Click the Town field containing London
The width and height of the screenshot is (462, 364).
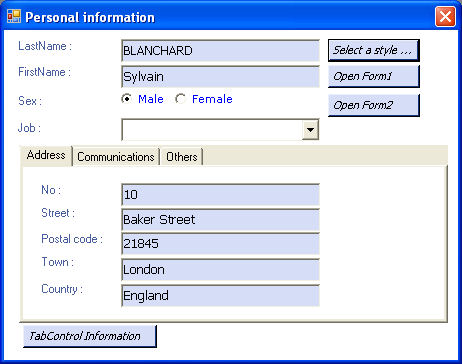coord(220,269)
